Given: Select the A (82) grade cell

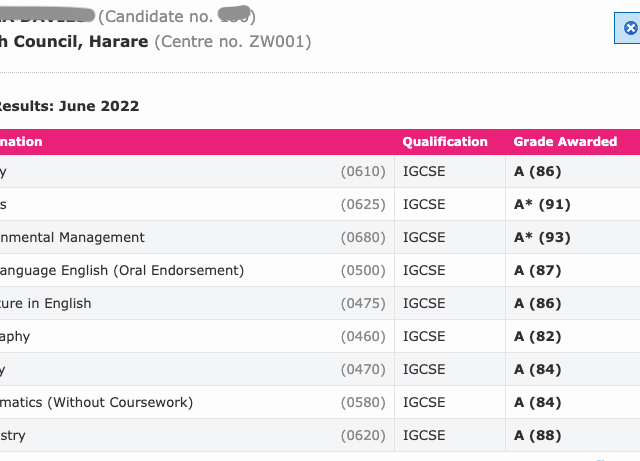Looking at the screenshot, I should [x=538, y=336].
